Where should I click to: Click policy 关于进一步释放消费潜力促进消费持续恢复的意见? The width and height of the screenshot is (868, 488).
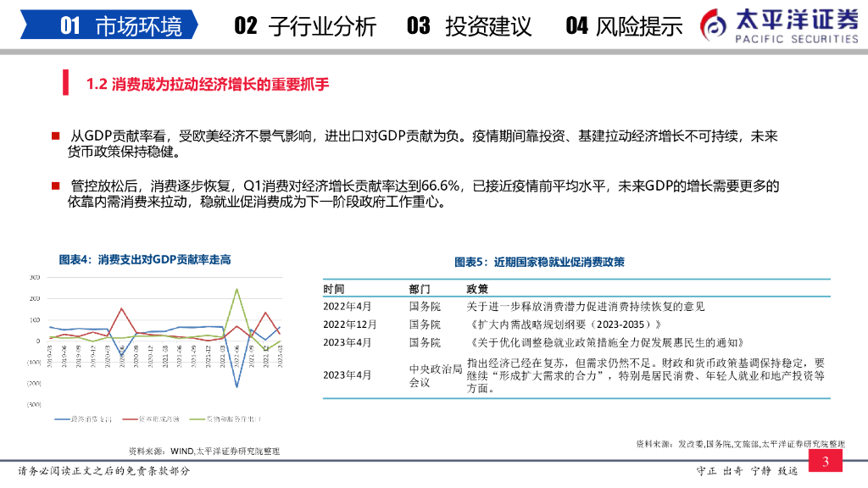click(x=585, y=307)
